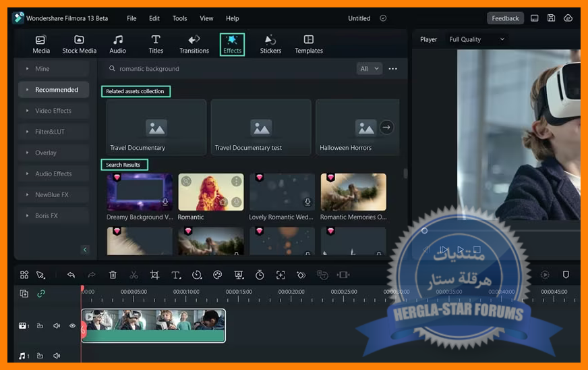The height and width of the screenshot is (370, 588).
Task: Switch to the Audio tab
Action: click(118, 45)
